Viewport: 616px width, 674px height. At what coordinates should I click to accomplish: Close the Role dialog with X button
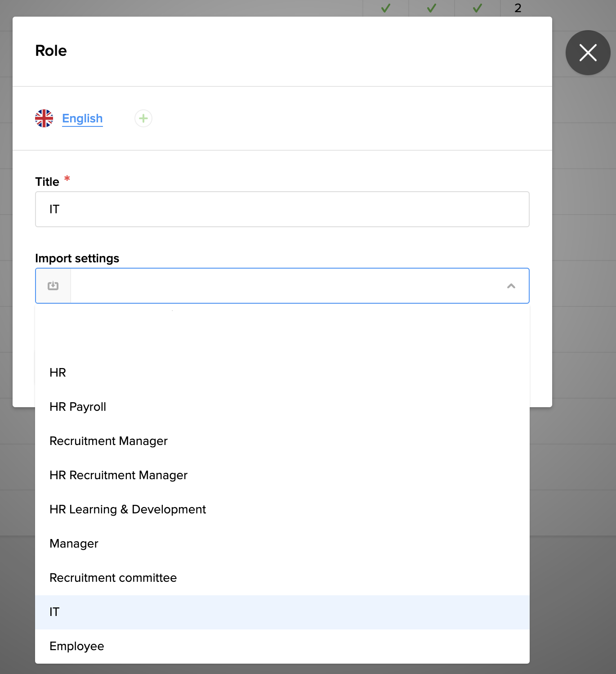point(588,53)
